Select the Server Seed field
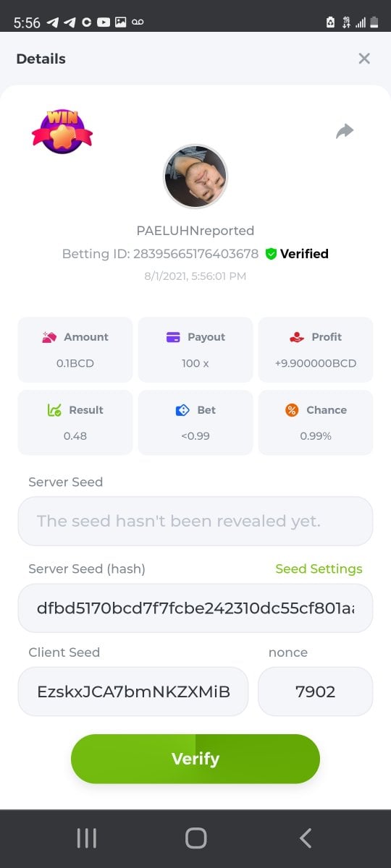Viewport: 391px width, 868px height. (195, 521)
